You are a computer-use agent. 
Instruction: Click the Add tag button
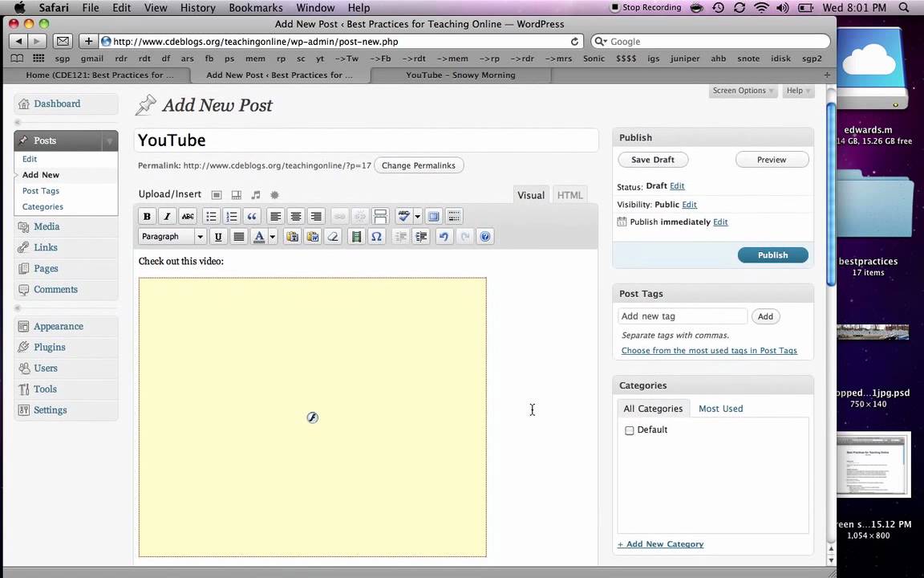click(765, 317)
